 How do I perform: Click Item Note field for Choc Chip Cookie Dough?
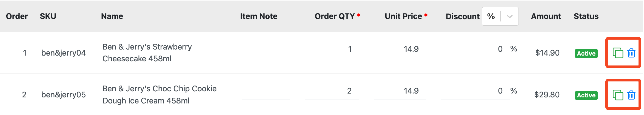(x=266, y=91)
